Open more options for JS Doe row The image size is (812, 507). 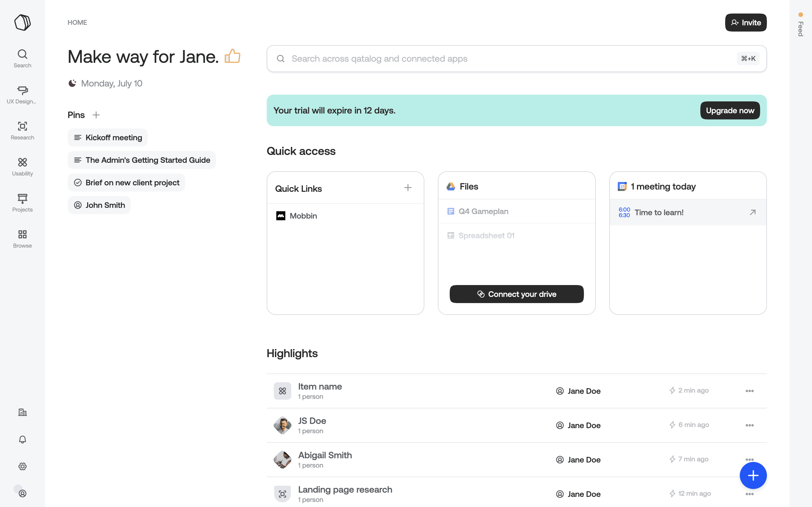point(749,425)
